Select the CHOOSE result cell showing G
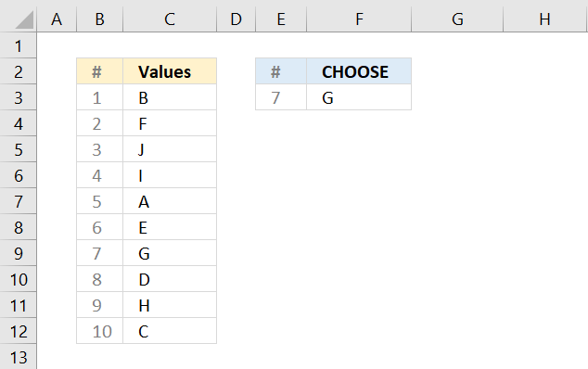588x369 pixels. (x=359, y=97)
